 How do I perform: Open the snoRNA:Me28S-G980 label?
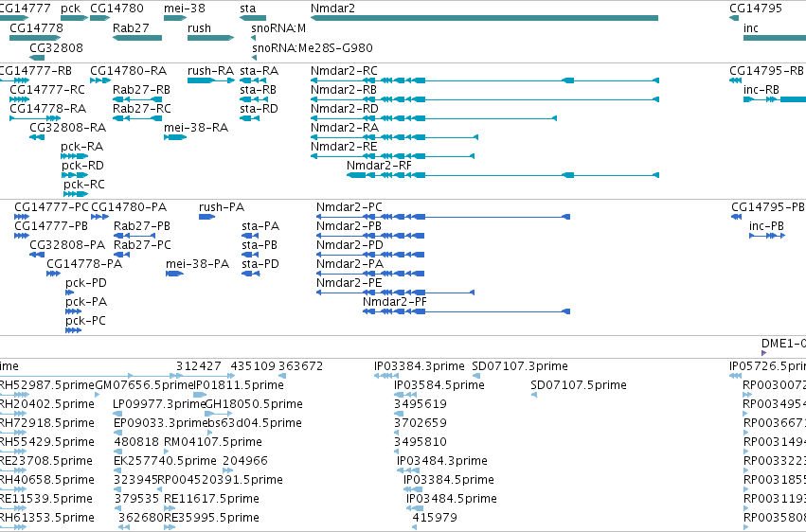[313, 47]
